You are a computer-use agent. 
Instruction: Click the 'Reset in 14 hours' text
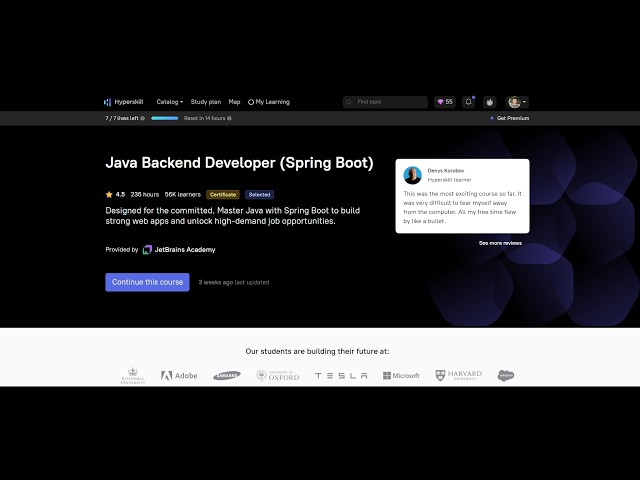click(204, 118)
